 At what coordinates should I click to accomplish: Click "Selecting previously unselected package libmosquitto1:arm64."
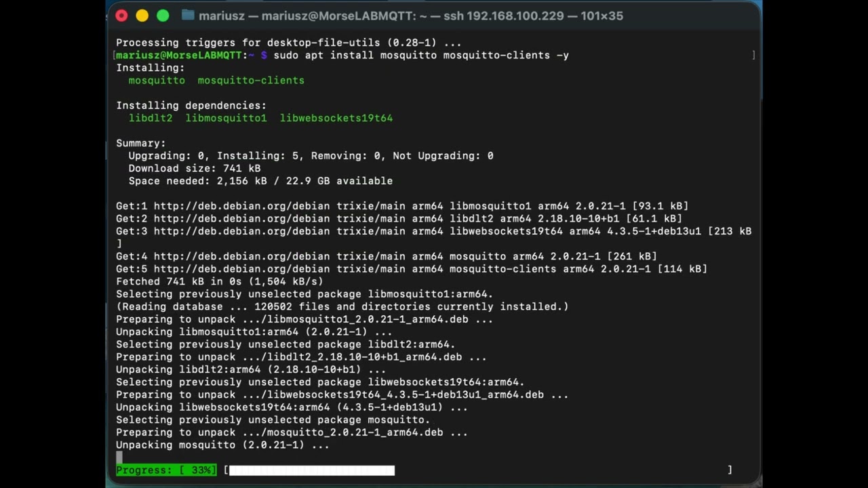pyautogui.click(x=304, y=294)
